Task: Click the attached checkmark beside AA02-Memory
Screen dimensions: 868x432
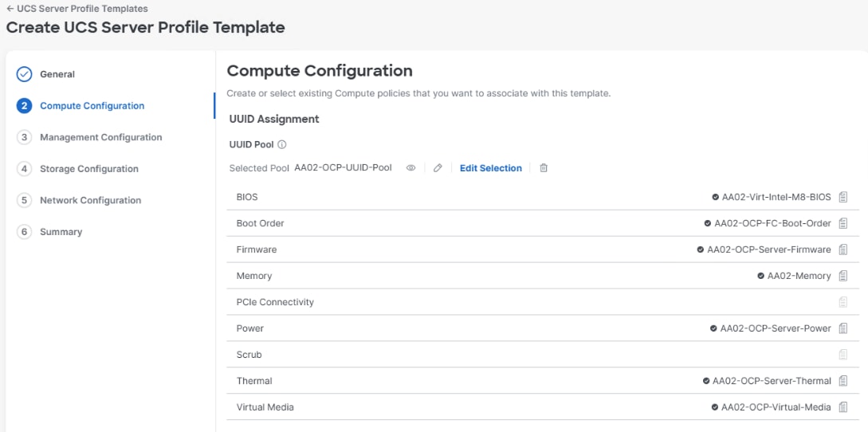Action: tap(760, 276)
